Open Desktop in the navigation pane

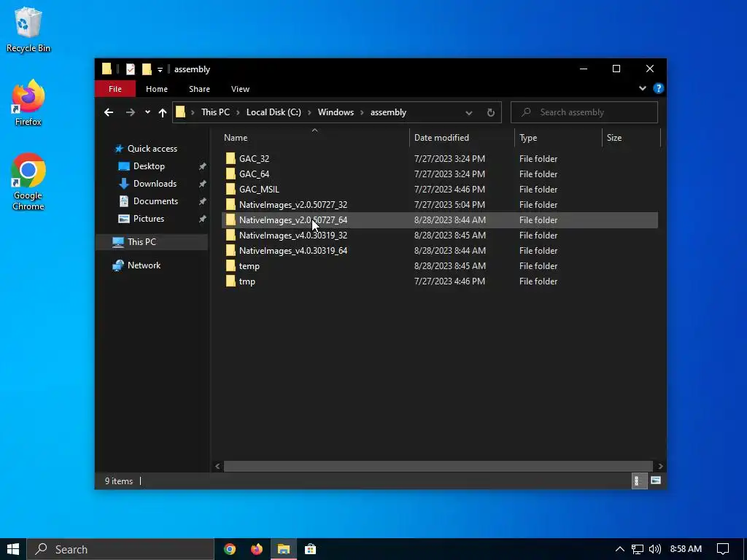coord(149,166)
